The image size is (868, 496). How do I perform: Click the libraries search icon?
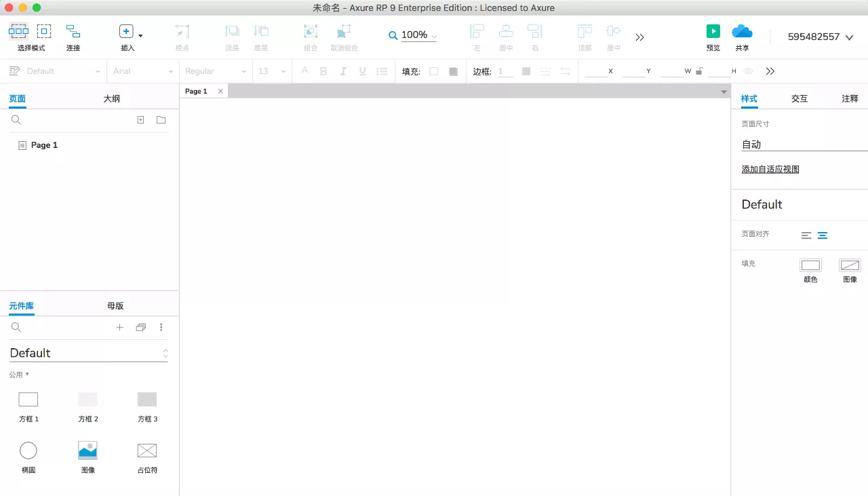click(x=16, y=327)
